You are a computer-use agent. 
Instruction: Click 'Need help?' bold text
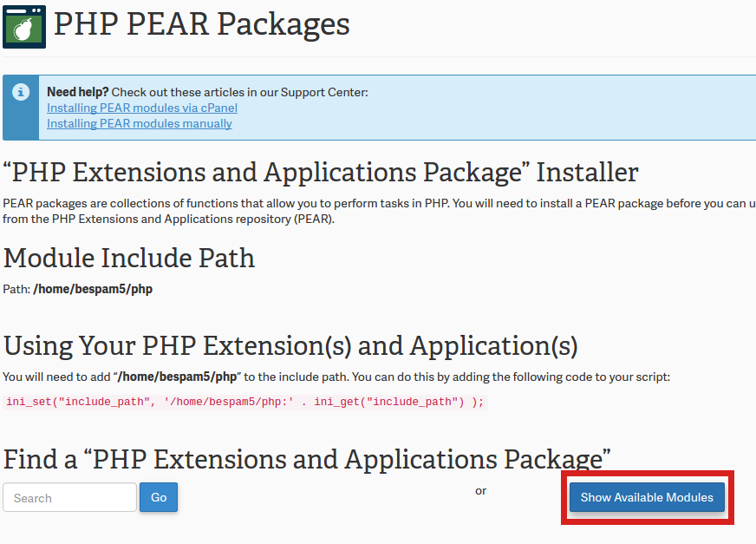tap(78, 92)
